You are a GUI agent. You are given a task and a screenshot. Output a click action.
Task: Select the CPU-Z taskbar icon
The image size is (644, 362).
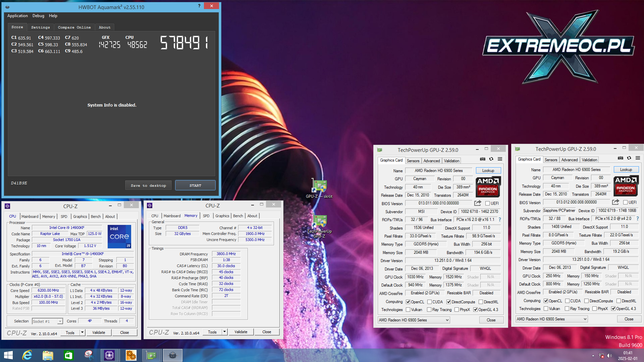pos(109,355)
